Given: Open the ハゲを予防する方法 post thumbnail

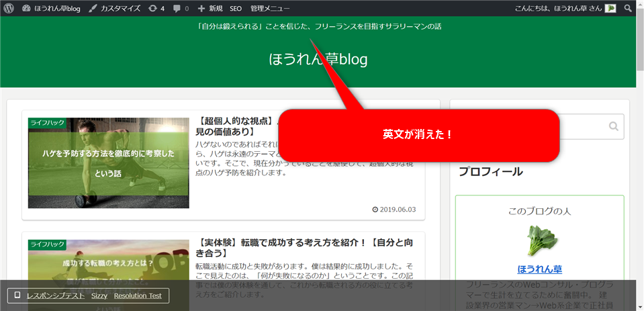Looking at the screenshot, I should coord(108,163).
